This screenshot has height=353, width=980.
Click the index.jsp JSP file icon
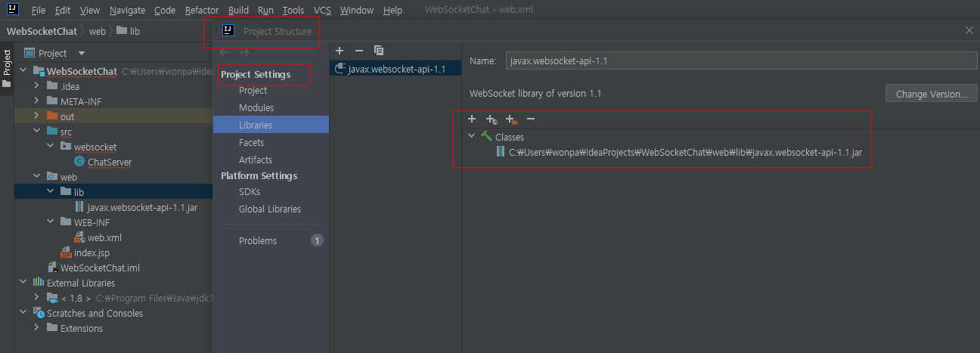pos(66,252)
